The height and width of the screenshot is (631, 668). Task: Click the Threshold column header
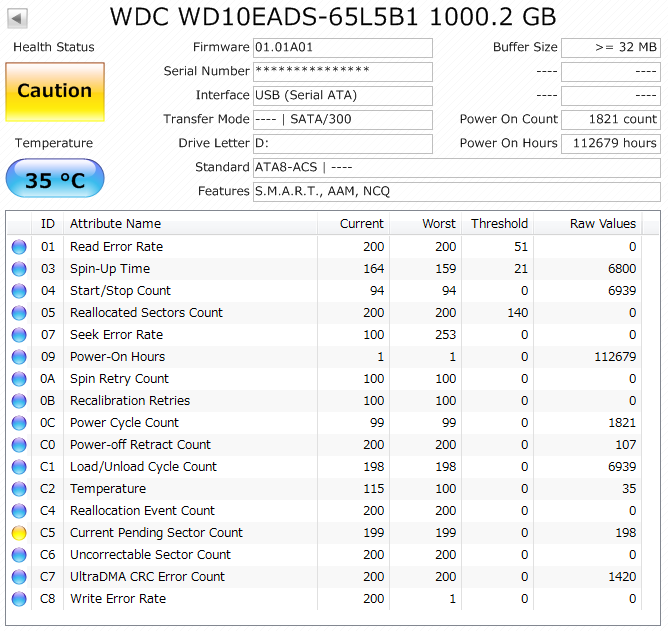498,224
